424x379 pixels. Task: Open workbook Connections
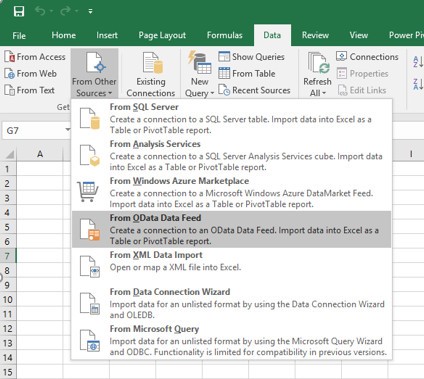click(x=367, y=57)
